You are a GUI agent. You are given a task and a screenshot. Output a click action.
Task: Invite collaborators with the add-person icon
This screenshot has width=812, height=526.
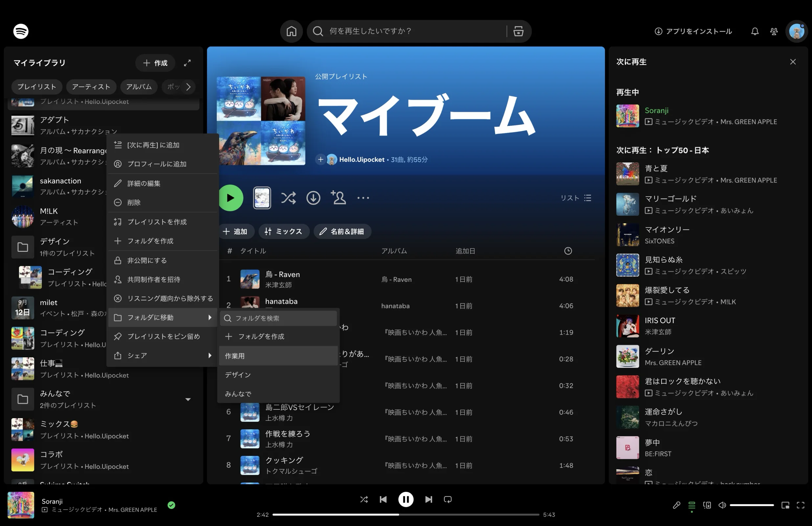(x=338, y=198)
